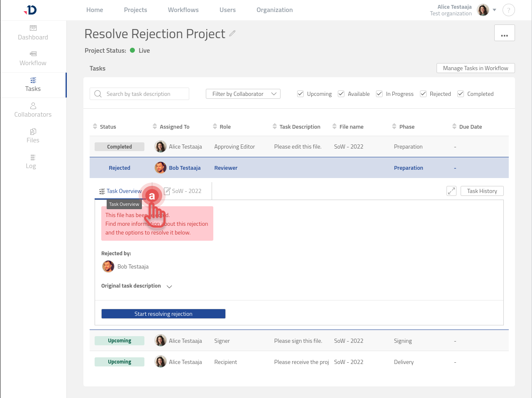Click the help question mark icon
Image resolution: width=532 pixels, height=398 pixels.
[x=508, y=10]
